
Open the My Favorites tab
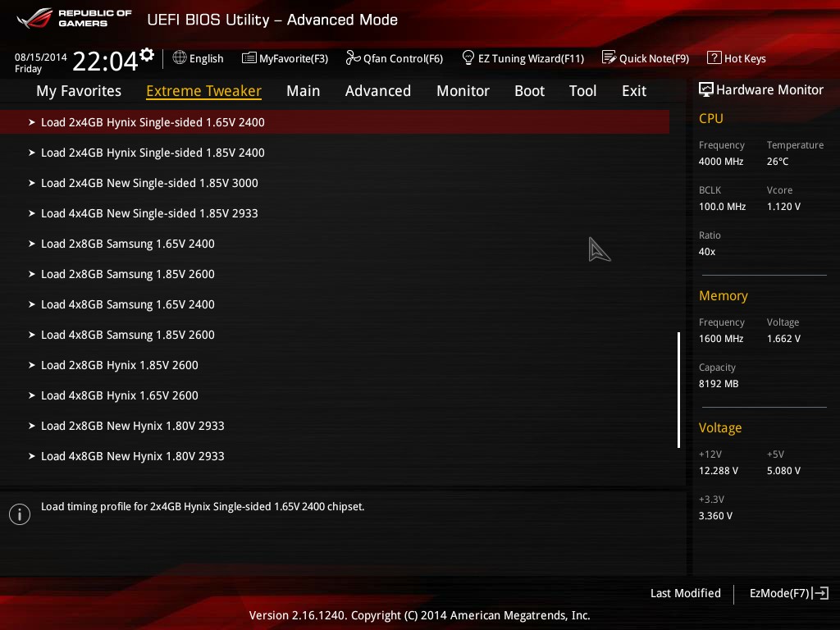(x=79, y=91)
